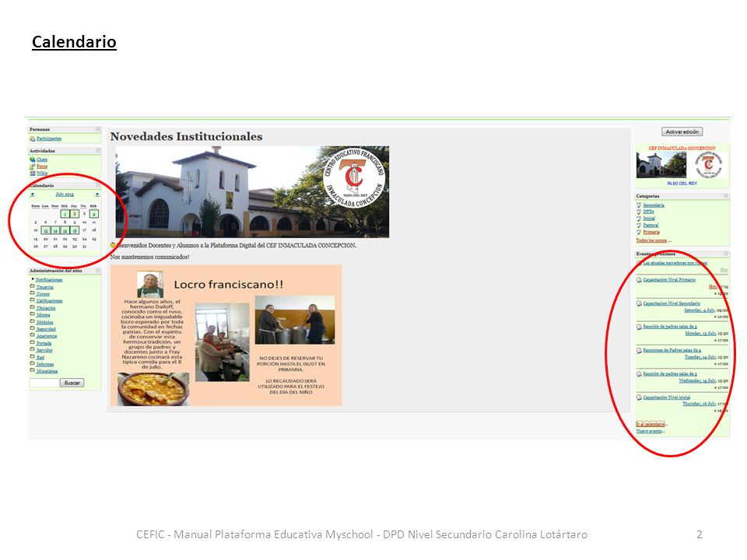Viewport: 747px width, 560px height.
Task: Click the smiley icon before Bienvenidos text
Action: 113,245
